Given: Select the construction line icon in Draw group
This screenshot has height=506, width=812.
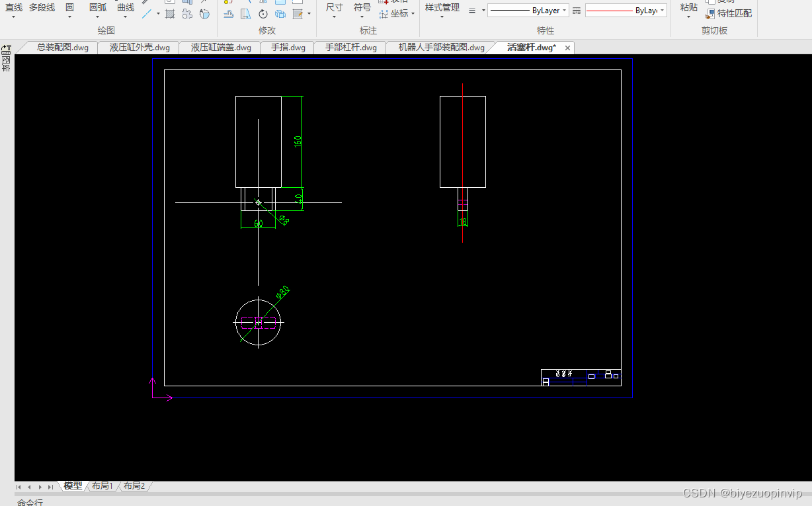Looking at the screenshot, I should [x=147, y=14].
